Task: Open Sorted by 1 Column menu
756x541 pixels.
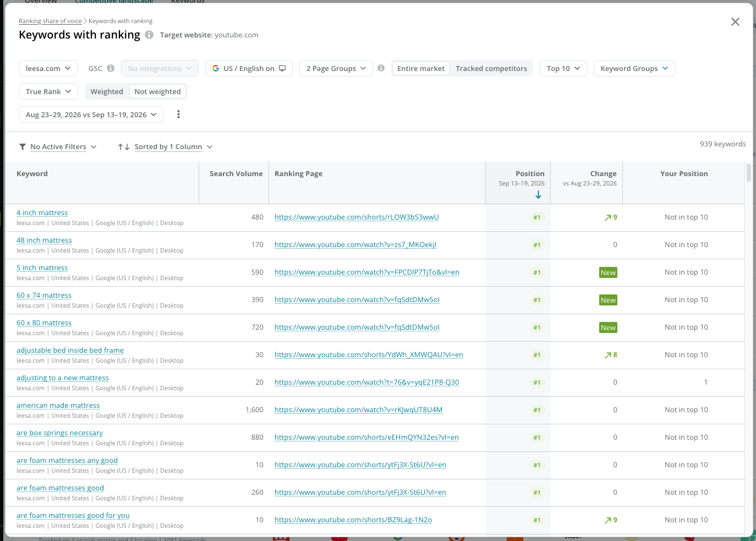Action: coord(165,147)
